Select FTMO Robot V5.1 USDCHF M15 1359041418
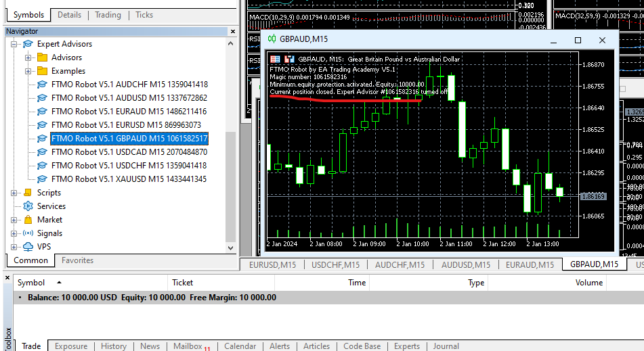This screenshot has height=351, width=644. coord(129,166)
